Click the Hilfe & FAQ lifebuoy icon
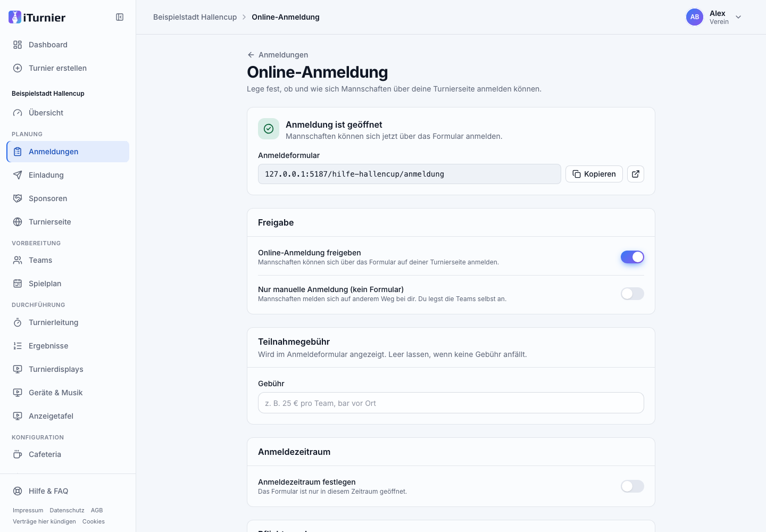This screenshot has height=532, width=766. (18, 491)
